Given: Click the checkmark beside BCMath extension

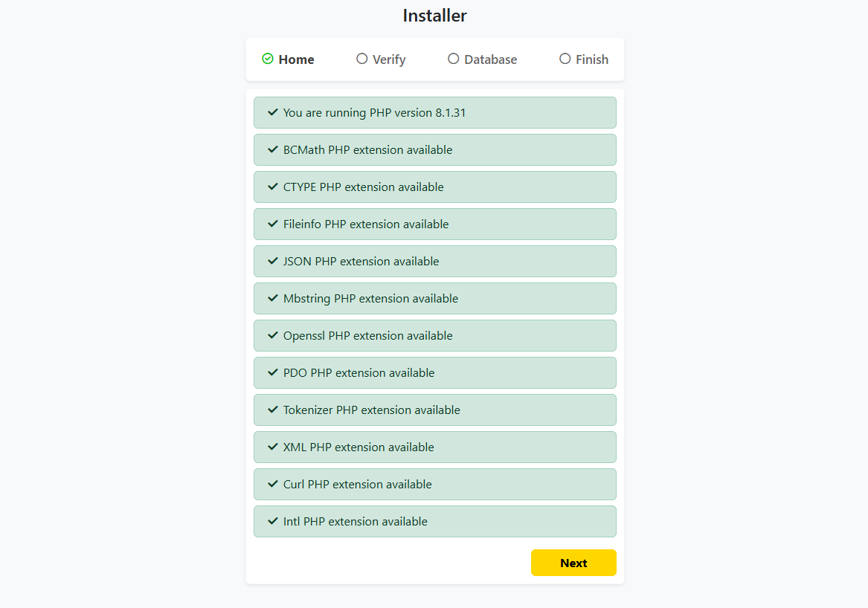Looking at the screenshot, I should 272,149.
